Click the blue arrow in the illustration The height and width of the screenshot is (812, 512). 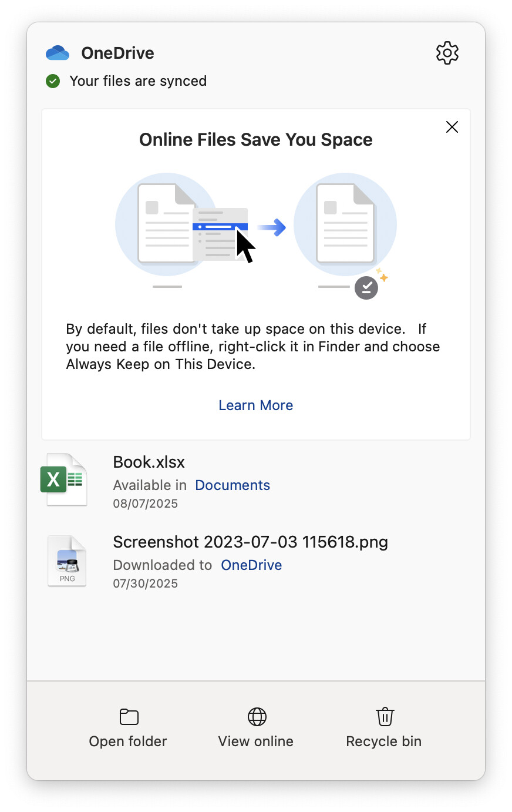coord(272,227)
